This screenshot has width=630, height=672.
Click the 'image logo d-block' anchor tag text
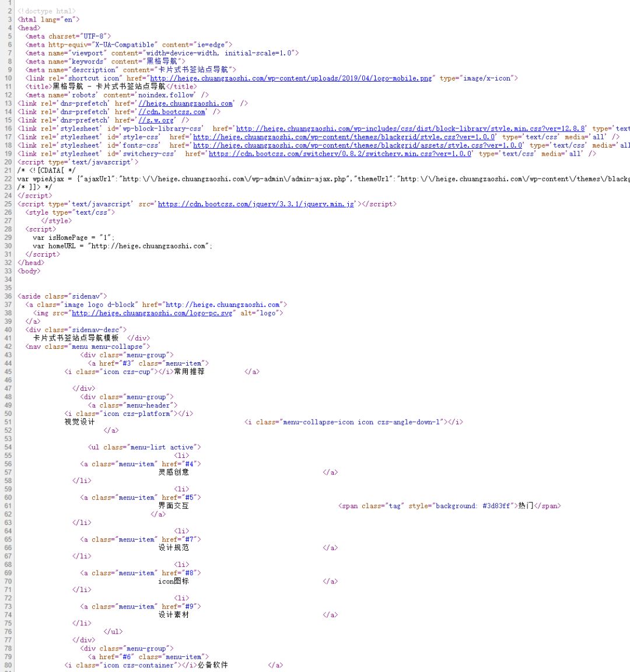pyautogui.click(x=156, y=304)
